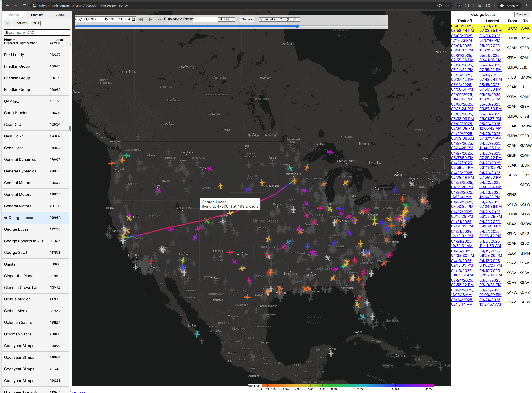
Task: Open the date picker calendar icon
Action: (133, 19)
